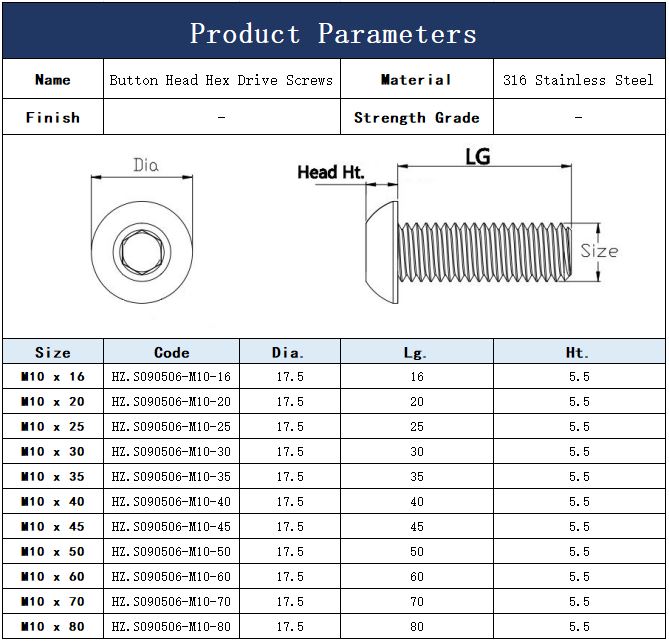Click the Finish header cell

point(53,118)
